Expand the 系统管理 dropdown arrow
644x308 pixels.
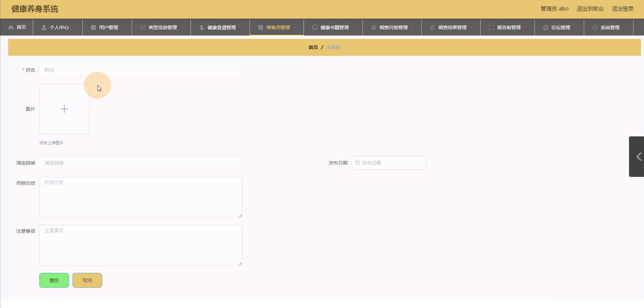tap(625, 27)
